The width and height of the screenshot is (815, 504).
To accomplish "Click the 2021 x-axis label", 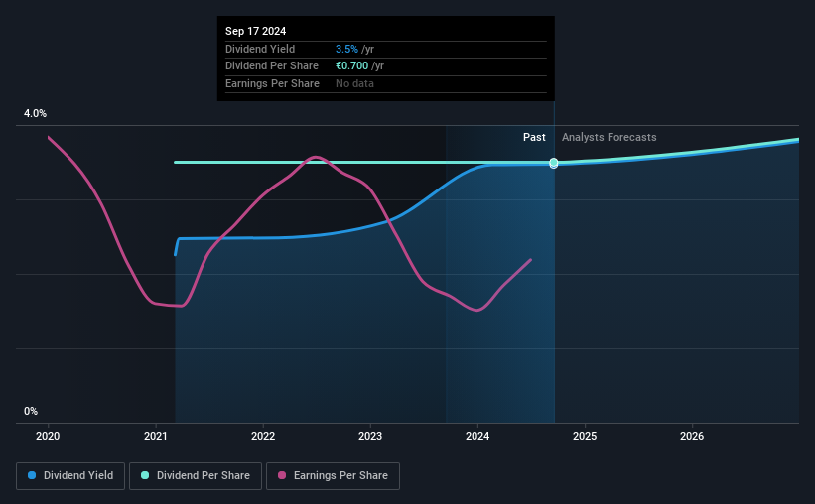I will tap(156, 436).
